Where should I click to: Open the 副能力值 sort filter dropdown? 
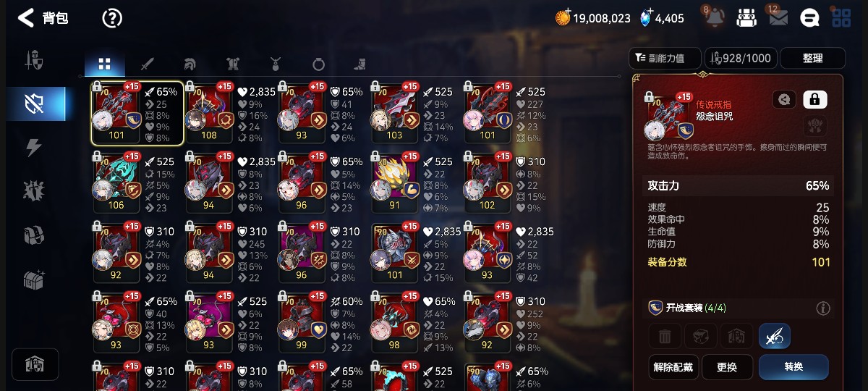pyautogui.click(x=665, y=58)
